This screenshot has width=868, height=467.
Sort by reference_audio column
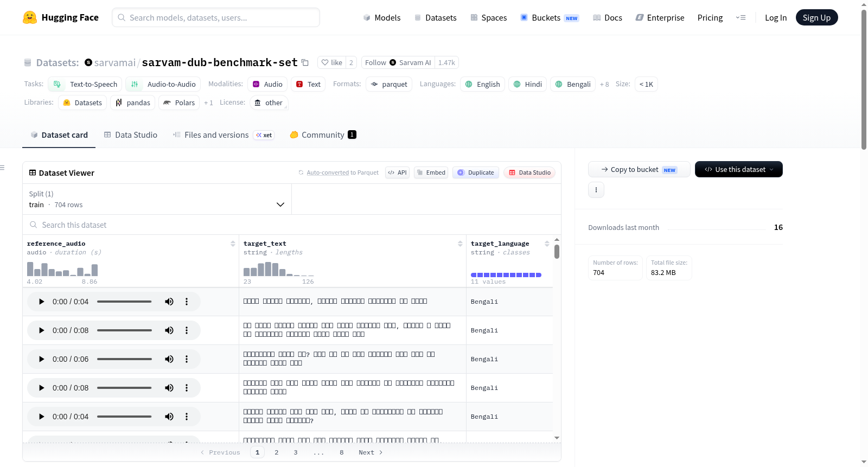[233, 244]
